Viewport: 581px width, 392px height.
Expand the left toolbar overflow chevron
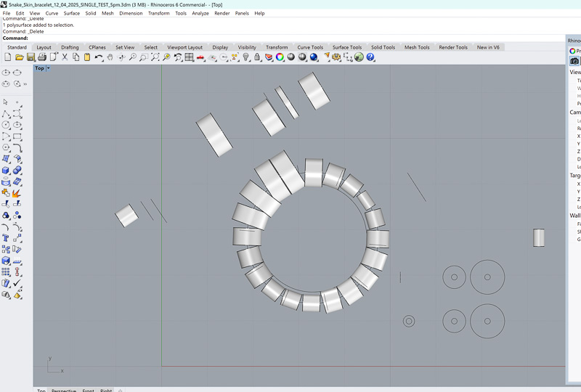25,84
